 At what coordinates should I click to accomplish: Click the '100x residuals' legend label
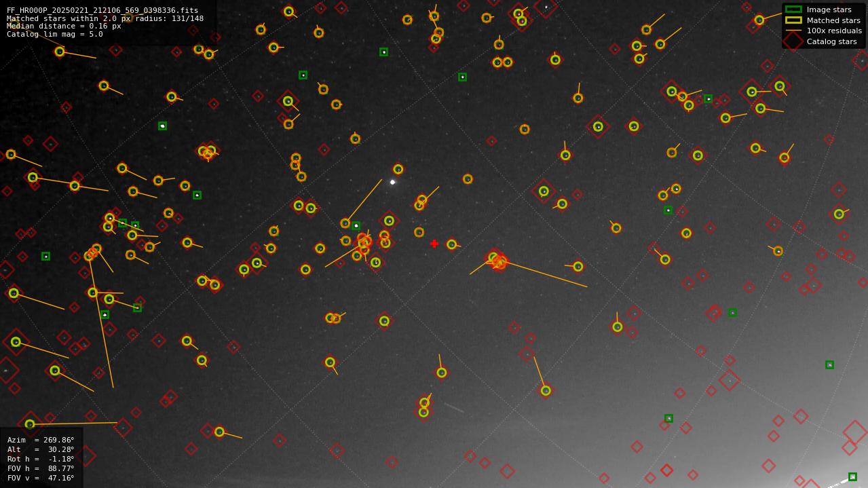[x=834, y=31]
